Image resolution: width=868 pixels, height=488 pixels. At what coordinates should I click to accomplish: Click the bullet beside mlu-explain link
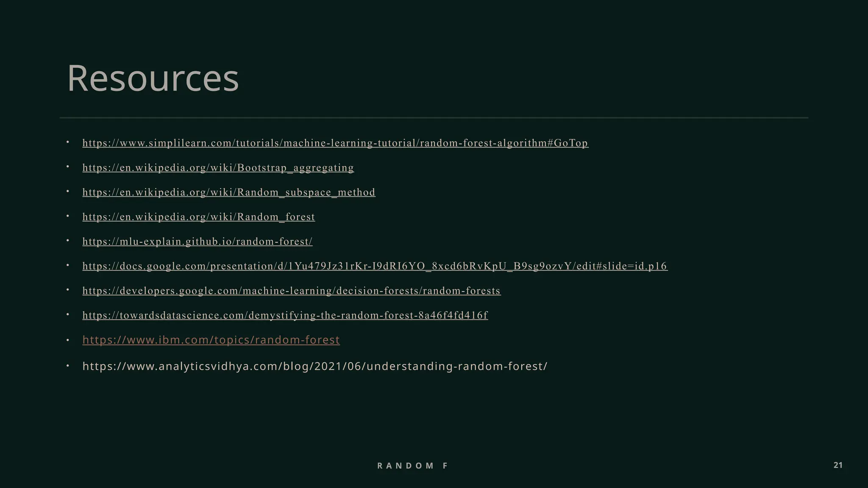68,241
